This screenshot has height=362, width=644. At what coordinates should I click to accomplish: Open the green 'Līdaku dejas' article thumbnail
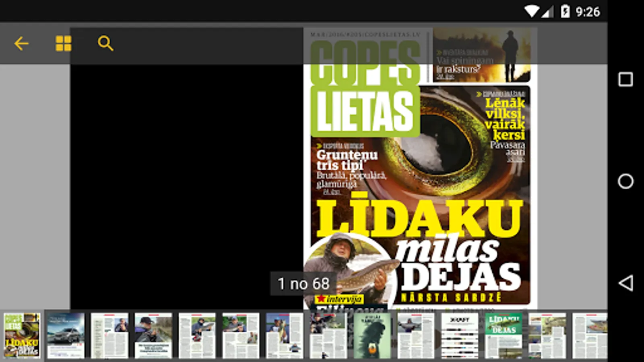(x=504, y=336)
